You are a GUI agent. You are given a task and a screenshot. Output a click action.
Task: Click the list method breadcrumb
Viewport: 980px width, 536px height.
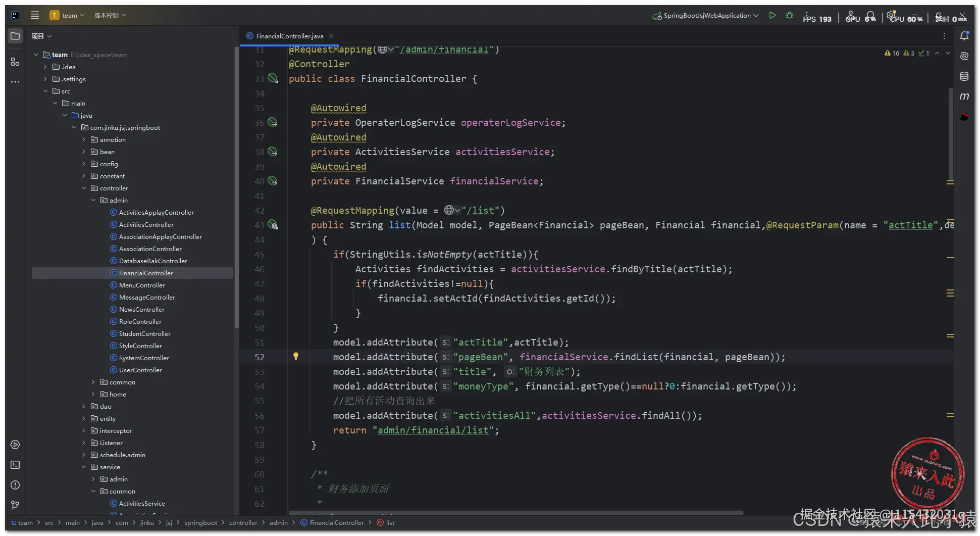[x=390, y=522]
